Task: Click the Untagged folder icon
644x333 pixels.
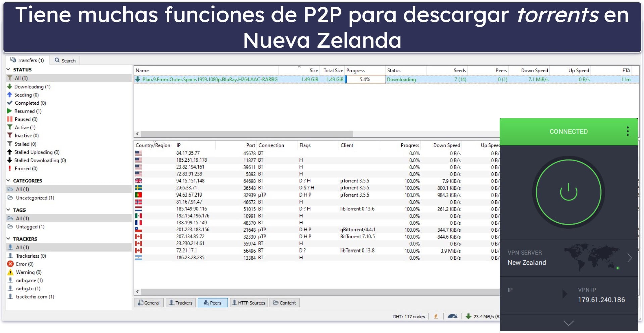Action: pos(10,227)
